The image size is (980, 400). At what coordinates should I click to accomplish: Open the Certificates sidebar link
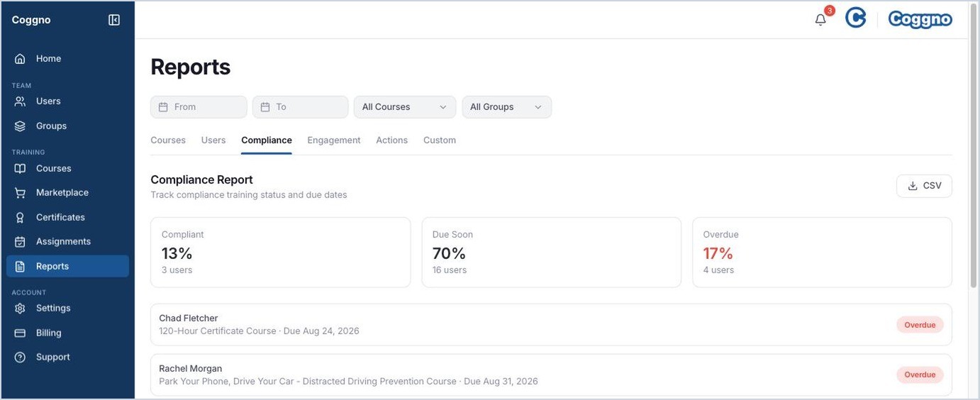point(67,218)
